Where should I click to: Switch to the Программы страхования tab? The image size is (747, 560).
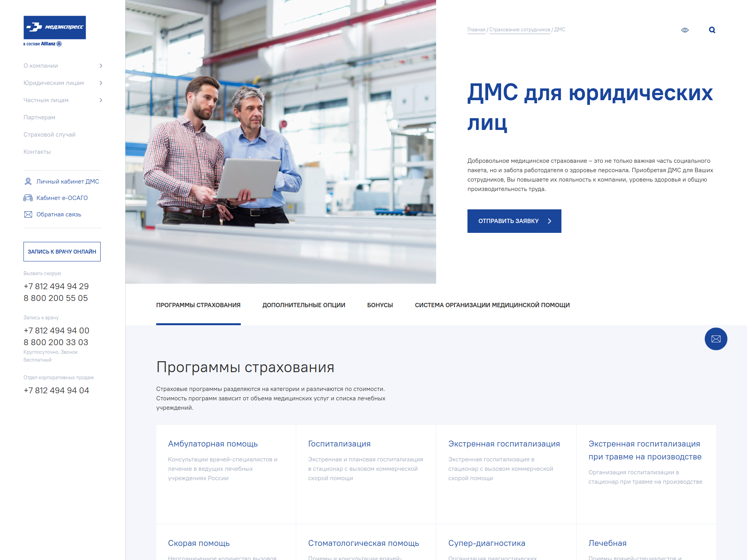[198, 305]
